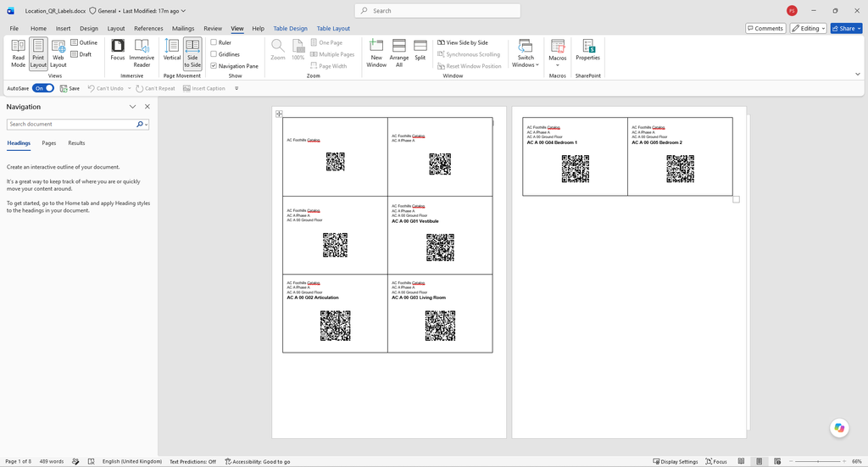
Task: Click the 66% zoom level
Action: click(x=857, y=461)
